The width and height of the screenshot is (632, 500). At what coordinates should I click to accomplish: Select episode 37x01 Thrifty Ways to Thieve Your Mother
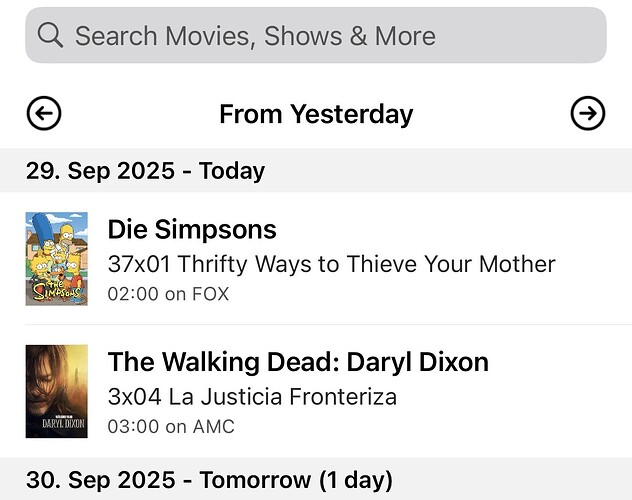[331, 264]
